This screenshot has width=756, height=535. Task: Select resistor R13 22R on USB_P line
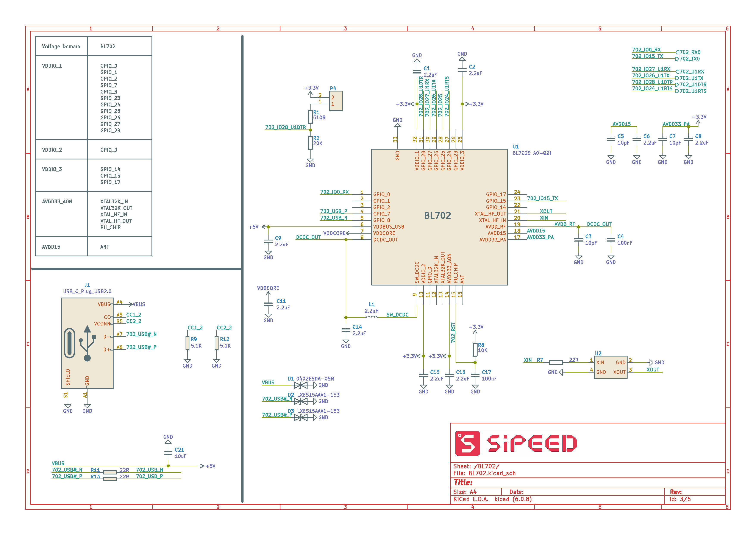point(110,479)
